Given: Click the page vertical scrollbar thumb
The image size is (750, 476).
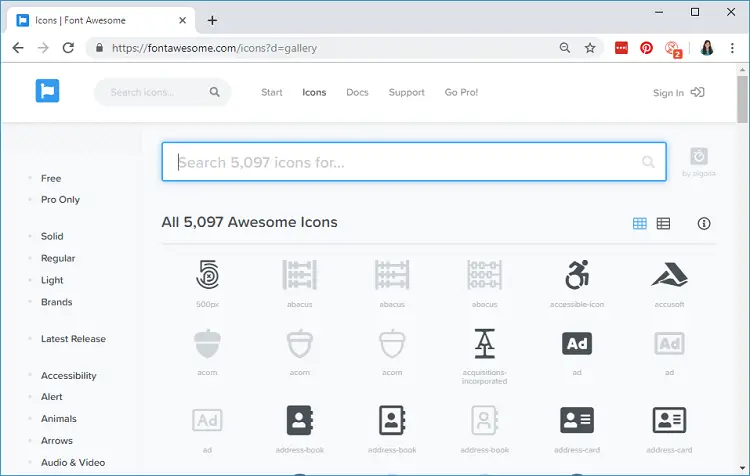Looking at the screenshot, I should [742, 100].
